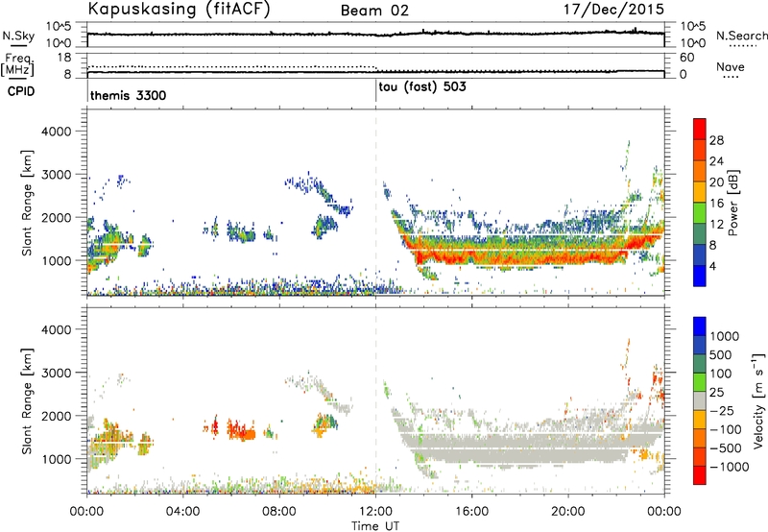Click the 28 label on Power colorbar

pos(716,140)
